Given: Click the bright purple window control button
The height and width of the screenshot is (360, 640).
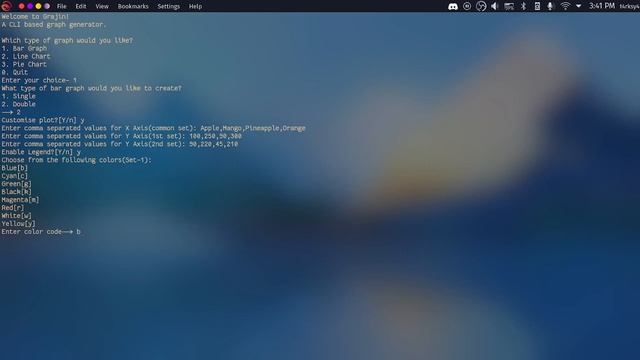Looking at the screenshot, I should (30, 6).
